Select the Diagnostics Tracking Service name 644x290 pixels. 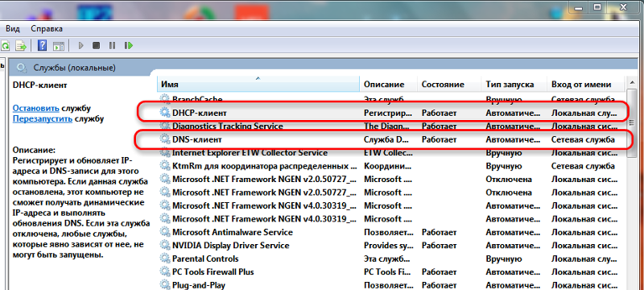tap(228, 126)
